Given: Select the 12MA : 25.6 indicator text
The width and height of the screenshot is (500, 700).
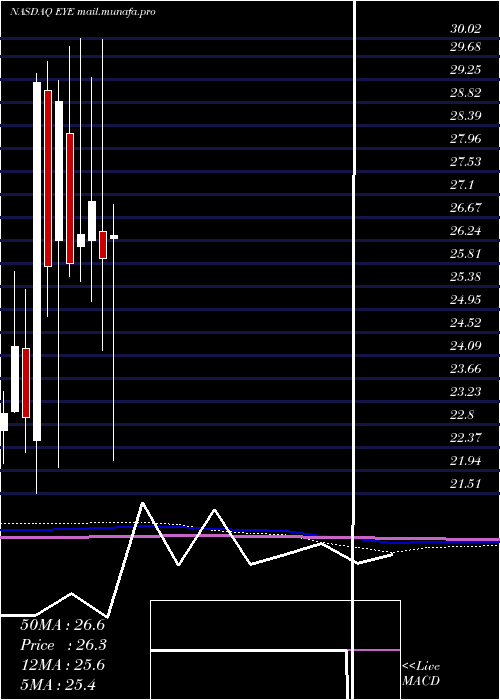Looking at the screenshot, I should (x=62, y=665).
